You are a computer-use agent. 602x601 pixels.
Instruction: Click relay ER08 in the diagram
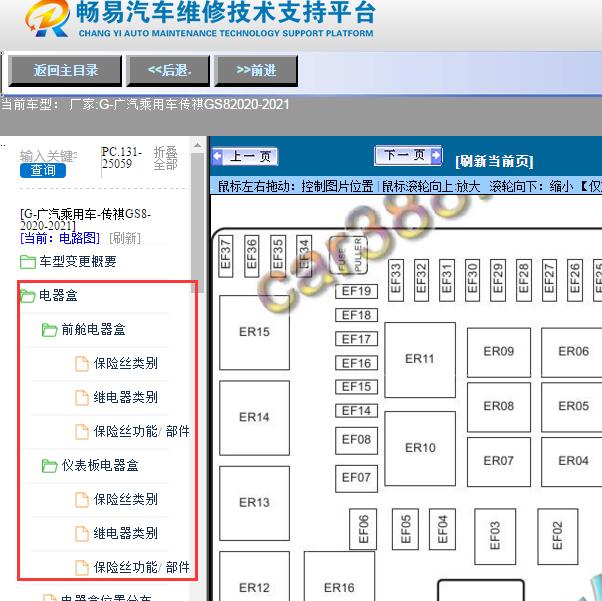(498, 406)
